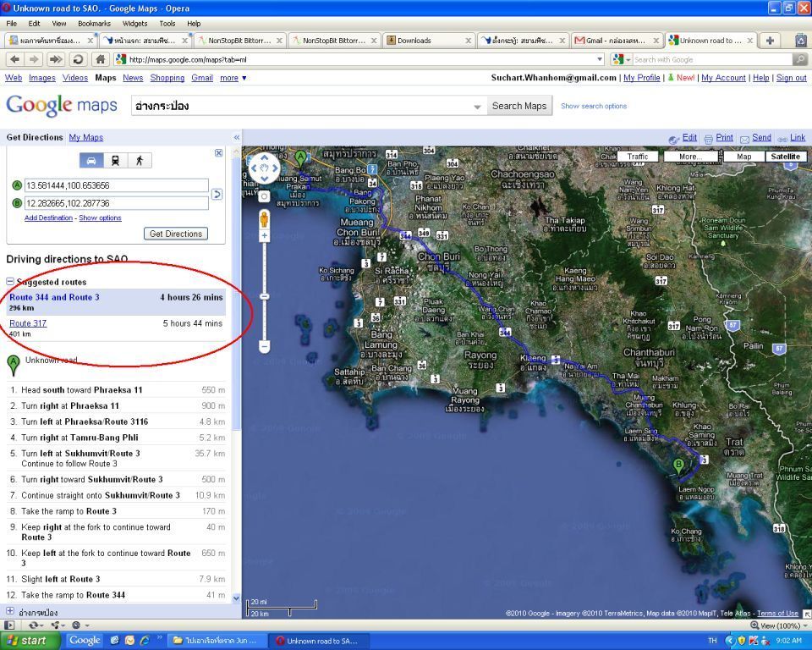This screenshot has width=812, height=650.
Task: Click the start point A input field
Action: click(117, 185)
